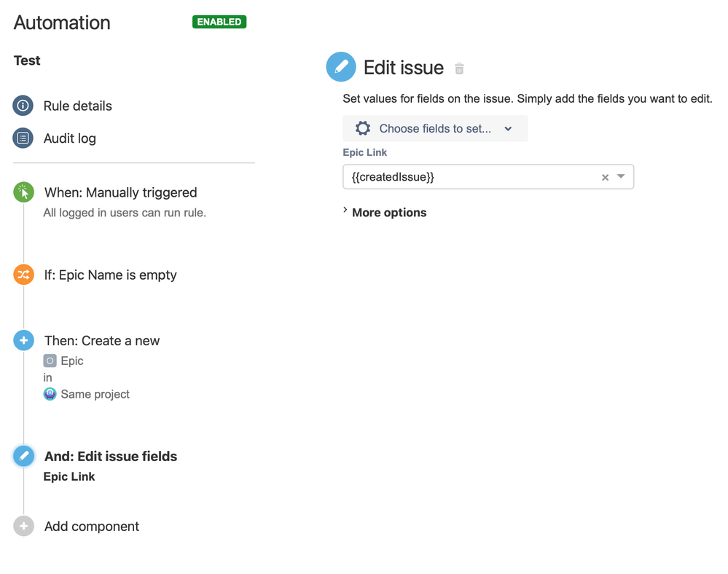This screenshot has width=728, height=574.
Task: Clear the Epic Link field value
Action: click(x=605, y=177)
